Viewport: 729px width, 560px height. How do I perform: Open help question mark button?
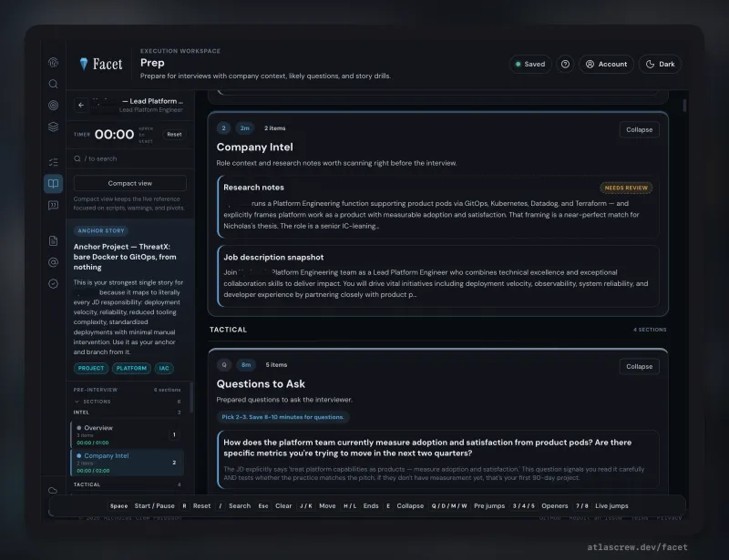565,64
